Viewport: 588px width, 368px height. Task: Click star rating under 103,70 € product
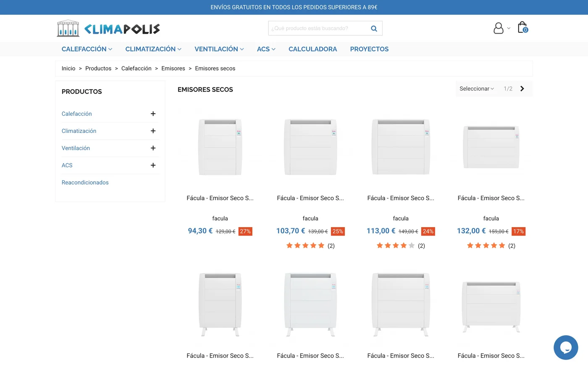pyautogui.click(x=305, y=246)
